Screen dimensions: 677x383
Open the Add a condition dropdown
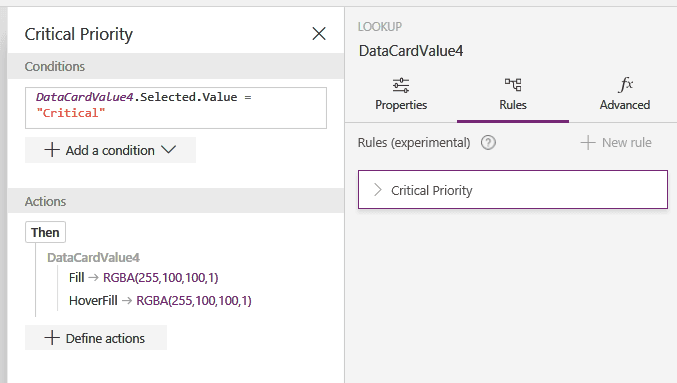110,150
